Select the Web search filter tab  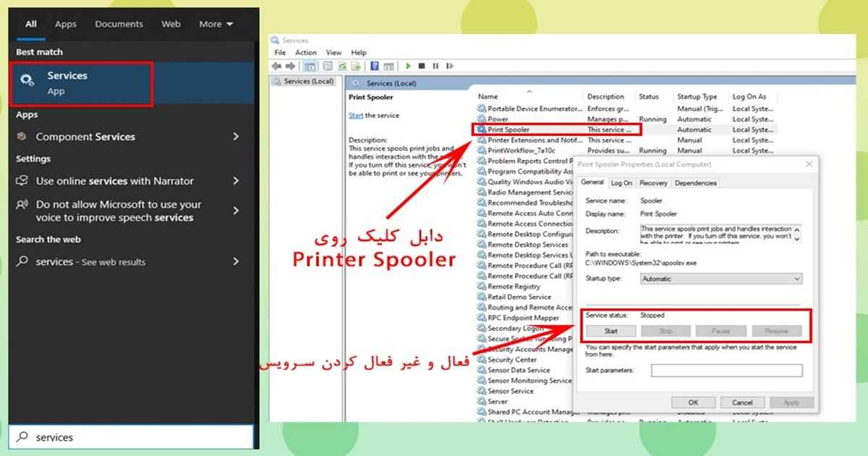[x=171, y=24]
